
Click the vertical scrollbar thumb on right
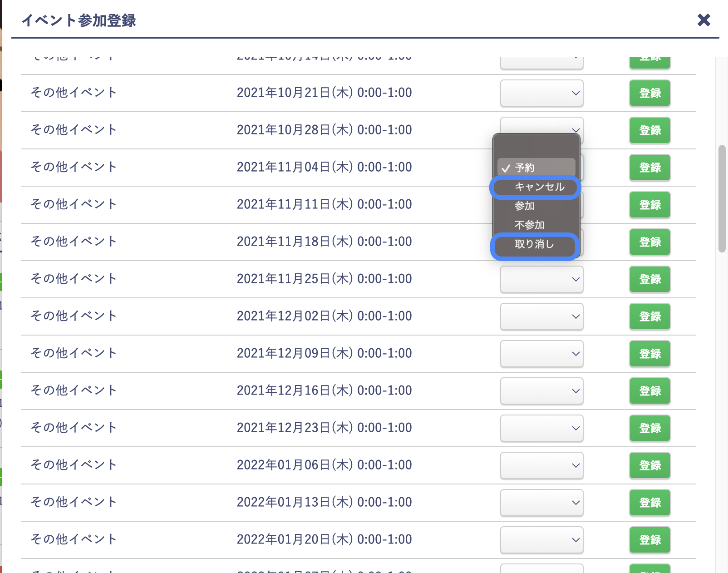pos(722,198)
